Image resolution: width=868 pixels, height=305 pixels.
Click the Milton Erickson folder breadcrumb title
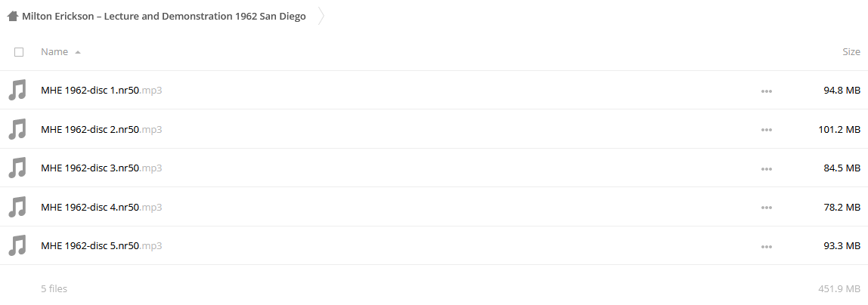pos(164,16)
